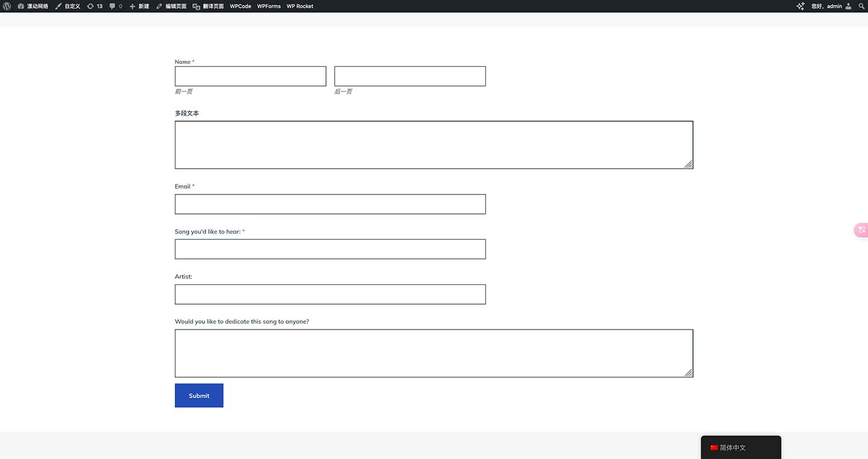868x459 pixels.
Task: Click the Chinese flag icon in language switcher
Action: coord(714,448)
